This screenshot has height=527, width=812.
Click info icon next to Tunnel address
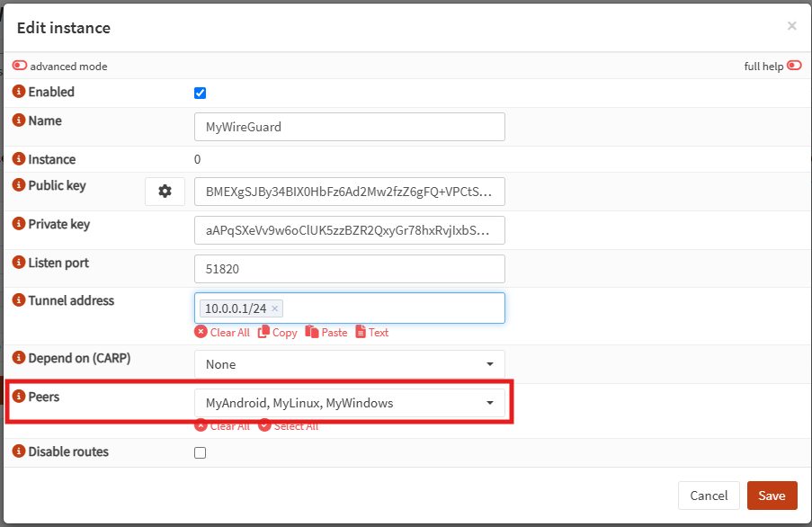tap(19, 300)
